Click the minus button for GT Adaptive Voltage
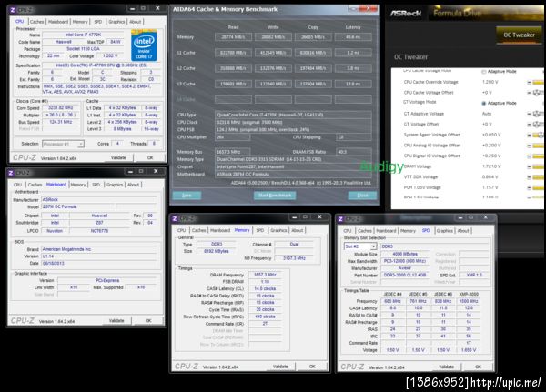The height and width of the screenshot is (392, 546). pos(530,114)
